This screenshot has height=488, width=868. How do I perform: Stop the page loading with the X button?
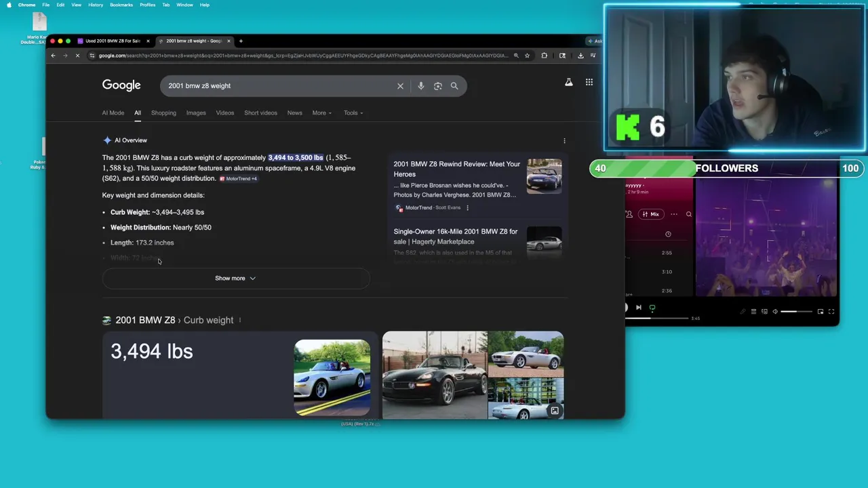point(77,56)
